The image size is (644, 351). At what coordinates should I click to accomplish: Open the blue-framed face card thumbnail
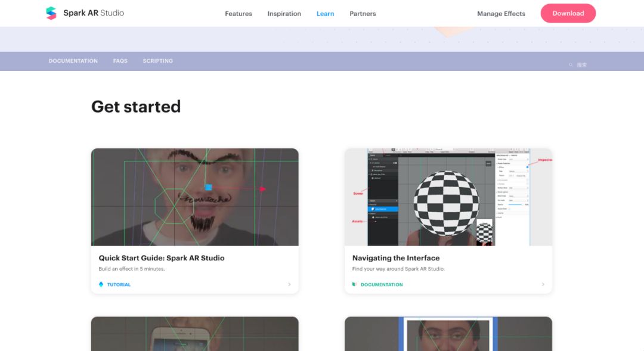point(448,334)
